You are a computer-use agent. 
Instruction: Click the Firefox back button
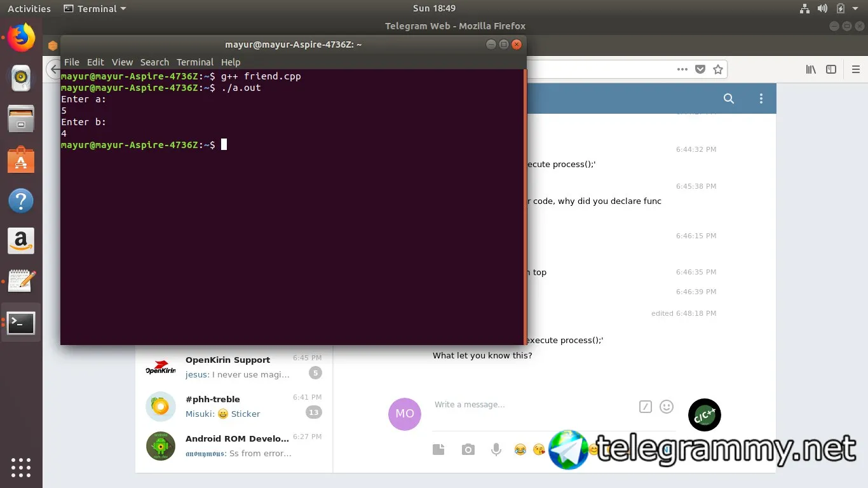click(x=53, y=69)
